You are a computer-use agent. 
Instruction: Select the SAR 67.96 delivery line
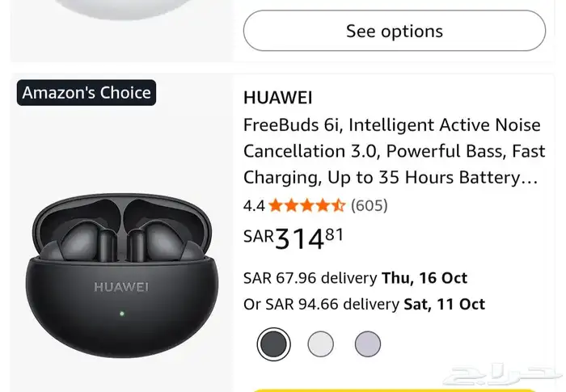coord(355,278)
